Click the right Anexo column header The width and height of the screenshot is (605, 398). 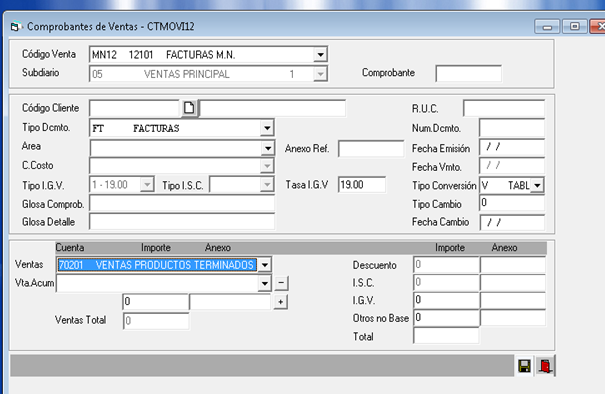pos(504,248)
